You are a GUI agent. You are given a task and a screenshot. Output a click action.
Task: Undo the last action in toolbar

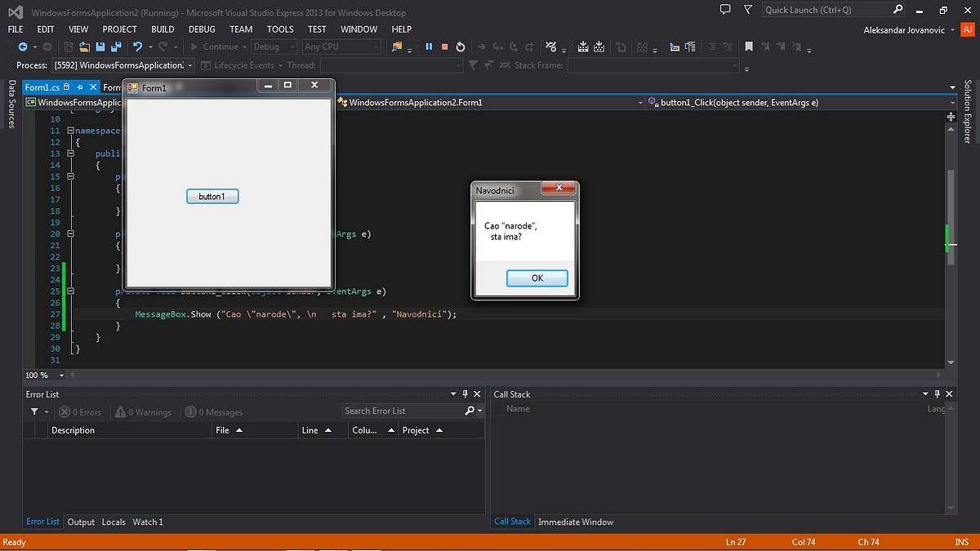137,47
